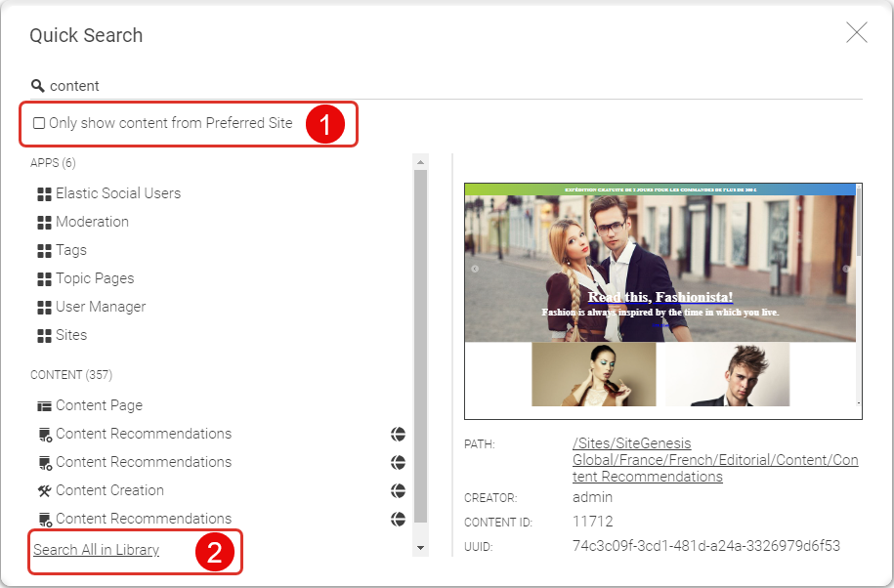Click the results list scroll down arrow
The height and width of the screenshot is (588, 894).
[x=421, y=548]
